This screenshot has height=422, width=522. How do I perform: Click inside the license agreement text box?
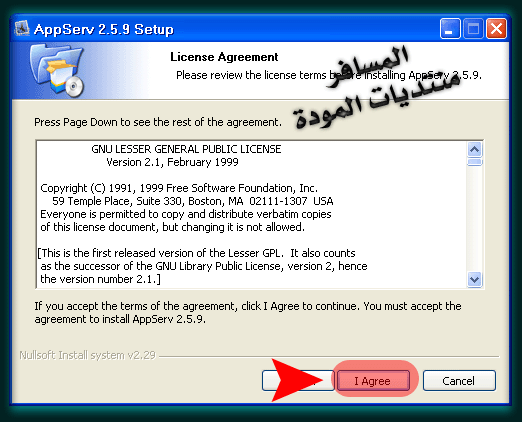pyautogui.click(x=252, y=214)
